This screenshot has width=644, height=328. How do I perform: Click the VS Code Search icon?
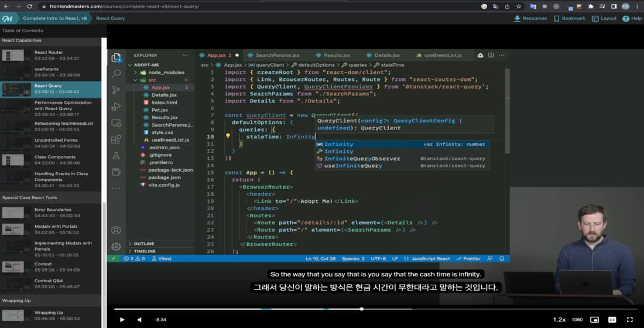(117, 74)
